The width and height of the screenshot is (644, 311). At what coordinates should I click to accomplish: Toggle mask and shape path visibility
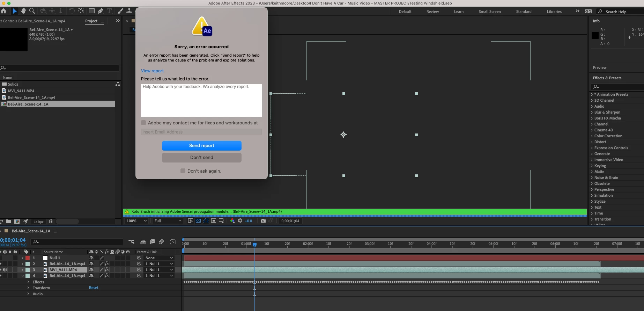[206, 221]
